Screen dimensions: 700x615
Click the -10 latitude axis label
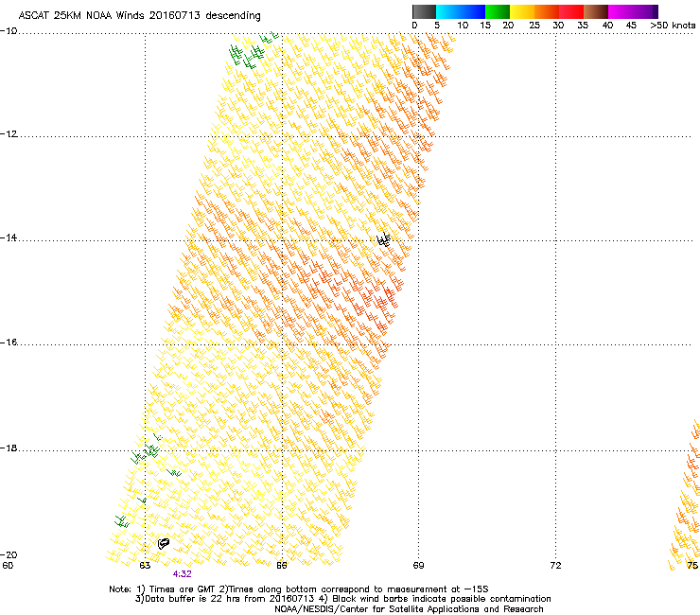[x=9, y=31]
